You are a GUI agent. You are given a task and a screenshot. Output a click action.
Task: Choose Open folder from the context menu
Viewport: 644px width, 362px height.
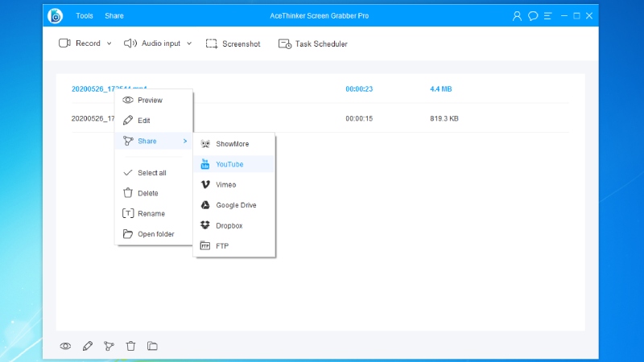click(x=154, y=234)
